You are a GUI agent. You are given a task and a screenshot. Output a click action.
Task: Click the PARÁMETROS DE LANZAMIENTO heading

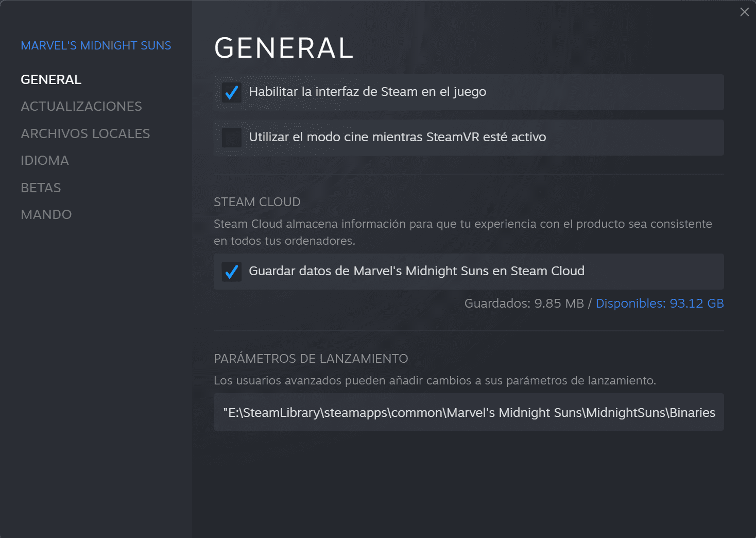click(311, 359)
